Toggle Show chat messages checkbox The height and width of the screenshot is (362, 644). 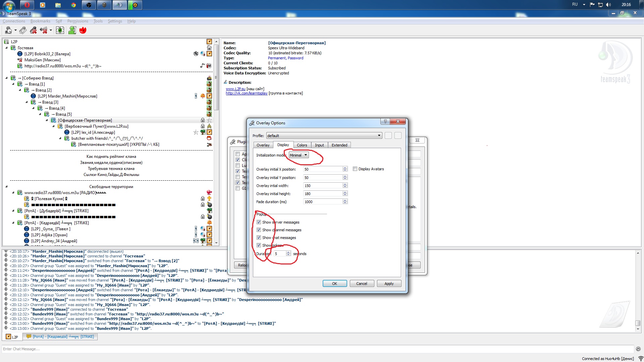[x=259, y=238]
